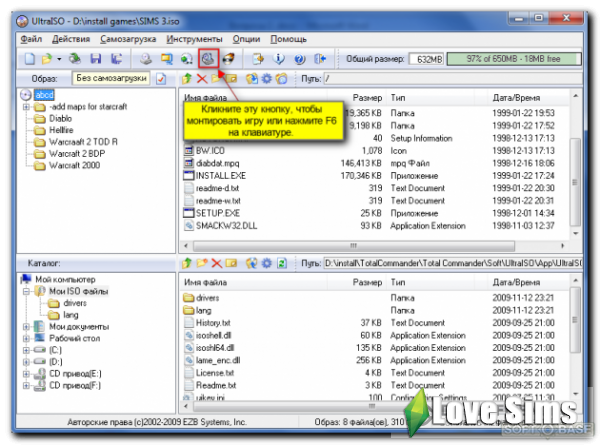Expand the 'Мои документы' tree node
Screen dimensions: 600x445
tap(26, 327)
